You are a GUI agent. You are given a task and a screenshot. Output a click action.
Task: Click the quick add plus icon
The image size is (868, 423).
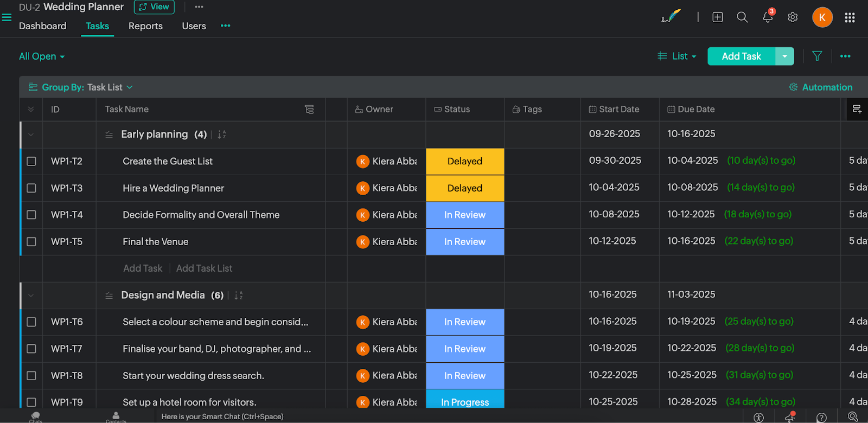718,17
